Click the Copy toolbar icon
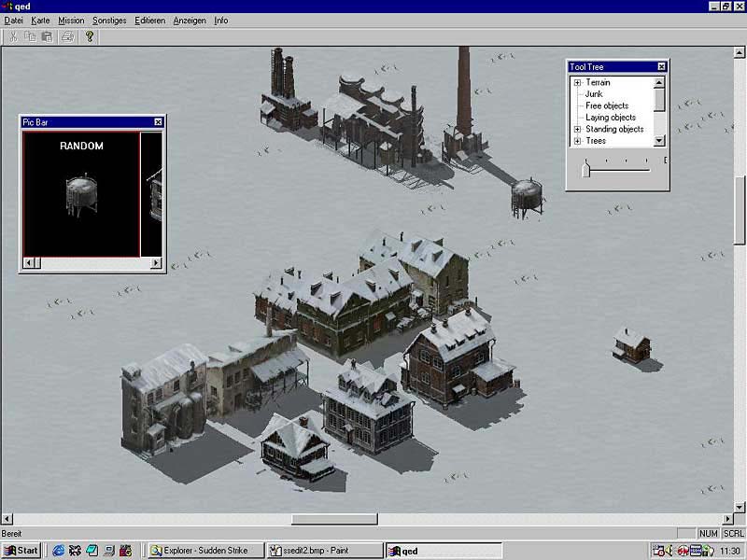Viewport: 747px width, 560px height. (x=30, y=36)
